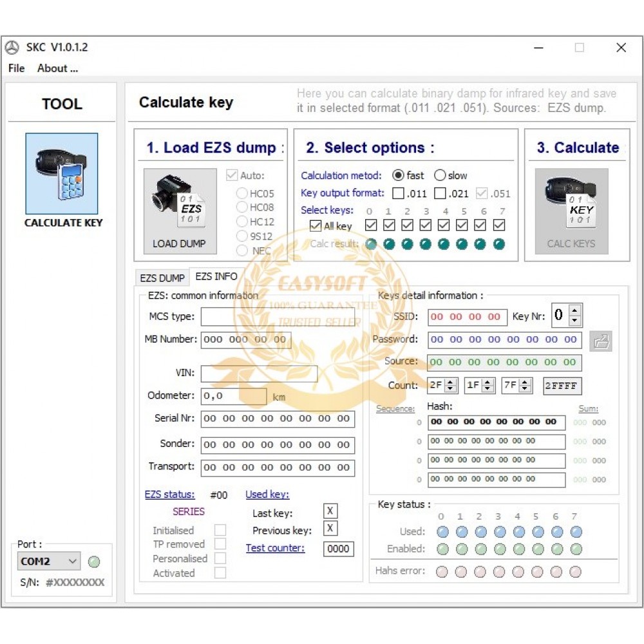The width and height of the screenshot is (644, 644).
Task: Select fast calculation method
Action: point(398,175)
